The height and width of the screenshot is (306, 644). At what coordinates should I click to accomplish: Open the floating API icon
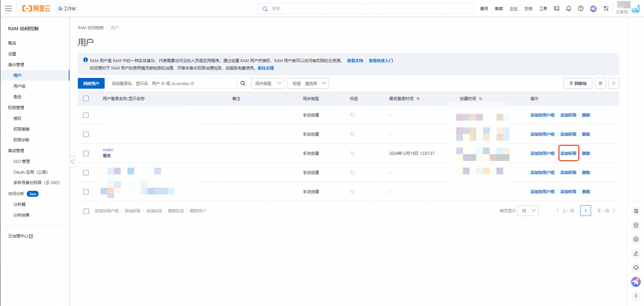[x=636, y=225]
